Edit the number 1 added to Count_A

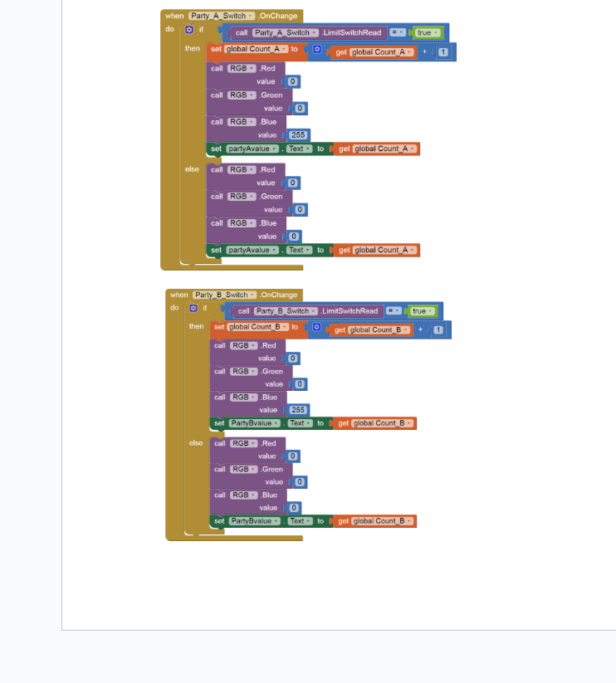pos(443,52)
